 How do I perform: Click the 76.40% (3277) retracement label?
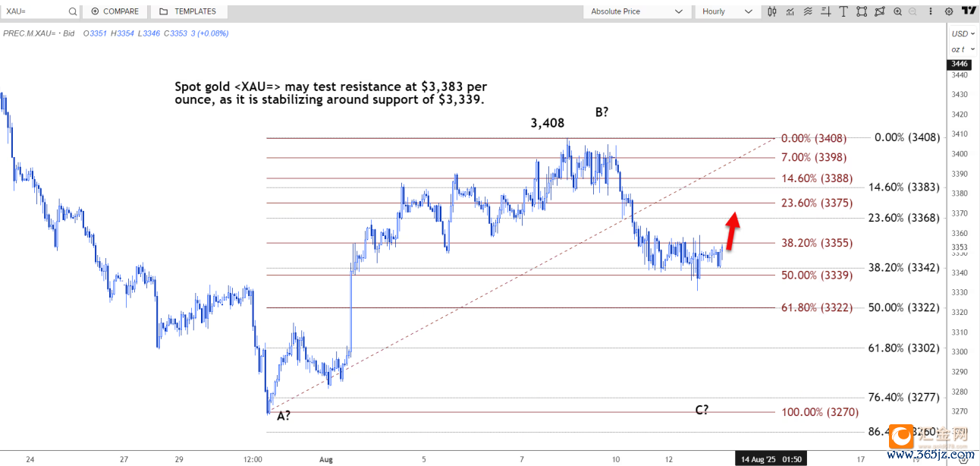coord(904,396)
